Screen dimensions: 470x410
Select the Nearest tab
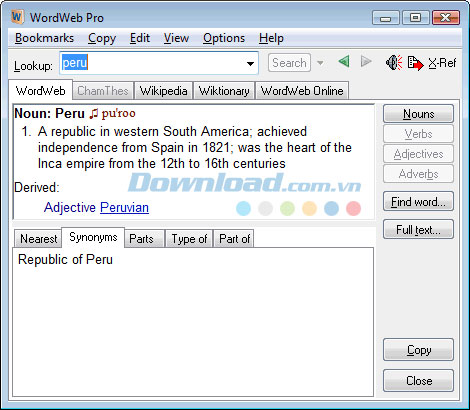coord(38,239)
